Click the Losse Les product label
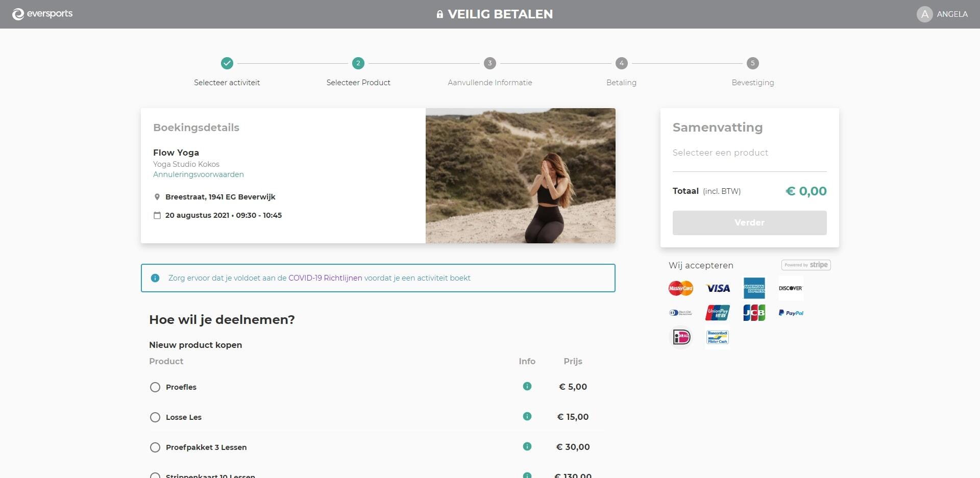 pos(184,417)
